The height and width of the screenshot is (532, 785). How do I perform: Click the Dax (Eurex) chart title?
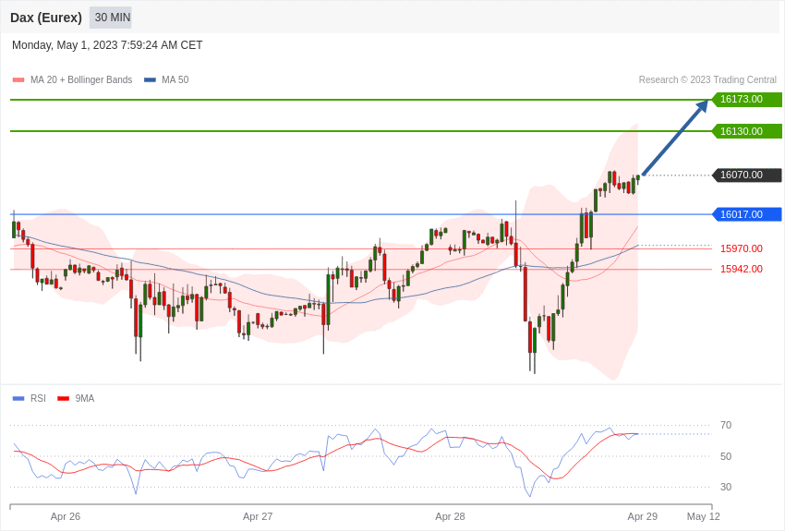coord(46,18)
